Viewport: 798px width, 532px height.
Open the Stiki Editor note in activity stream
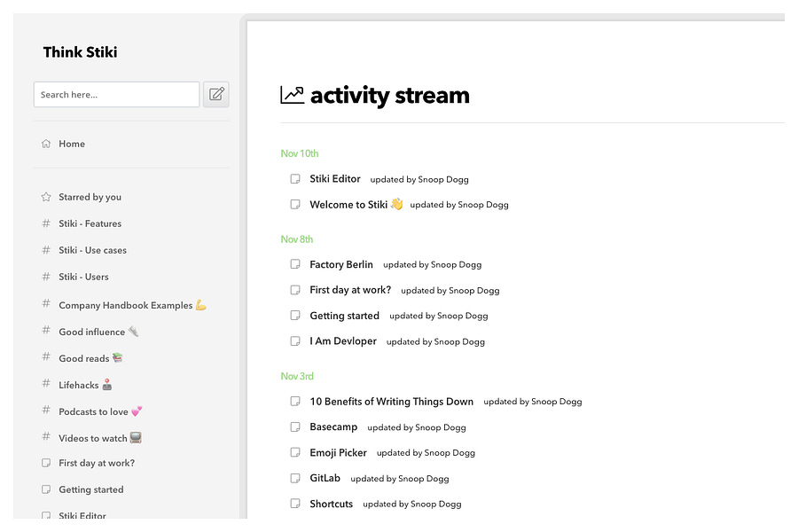(x=335, y=179)
